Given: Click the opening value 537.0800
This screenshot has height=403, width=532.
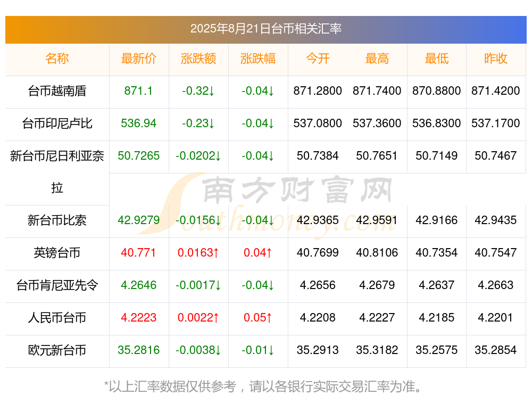Looking at the screenshot, I should 318,124.
